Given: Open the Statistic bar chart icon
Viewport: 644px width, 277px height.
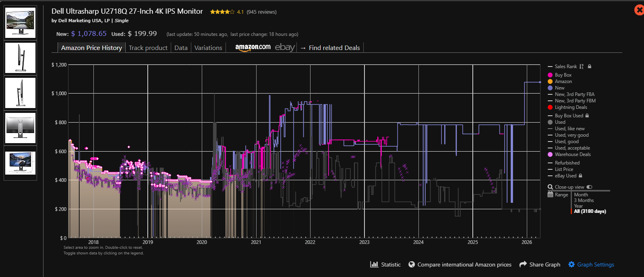Looking at the screenshot, I should (x=374, y=265).
